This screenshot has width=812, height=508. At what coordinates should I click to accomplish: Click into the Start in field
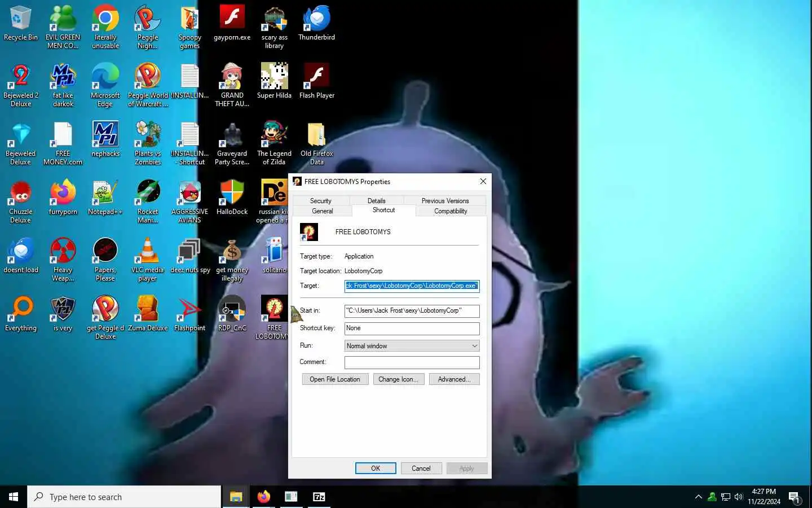pos(412,311)
